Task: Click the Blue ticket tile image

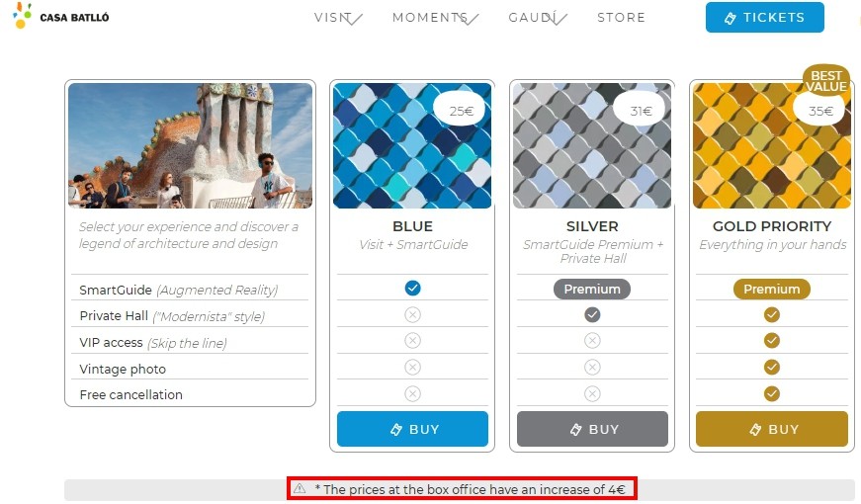Action: click(x=412, y=145)
